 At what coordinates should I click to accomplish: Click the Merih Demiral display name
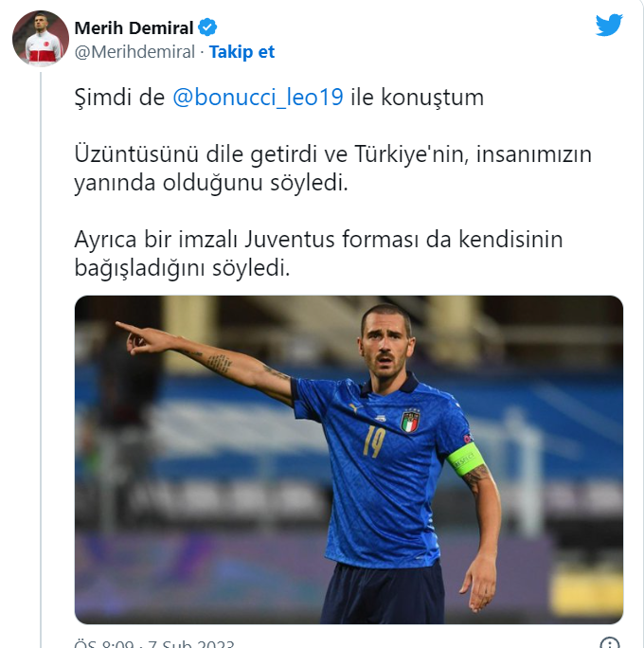tap(134, 28)
